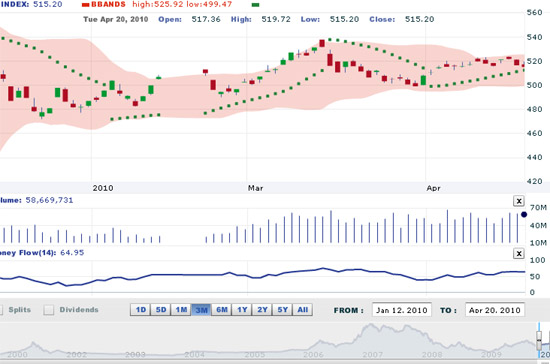Select the 5D time range

pos(161,310)
